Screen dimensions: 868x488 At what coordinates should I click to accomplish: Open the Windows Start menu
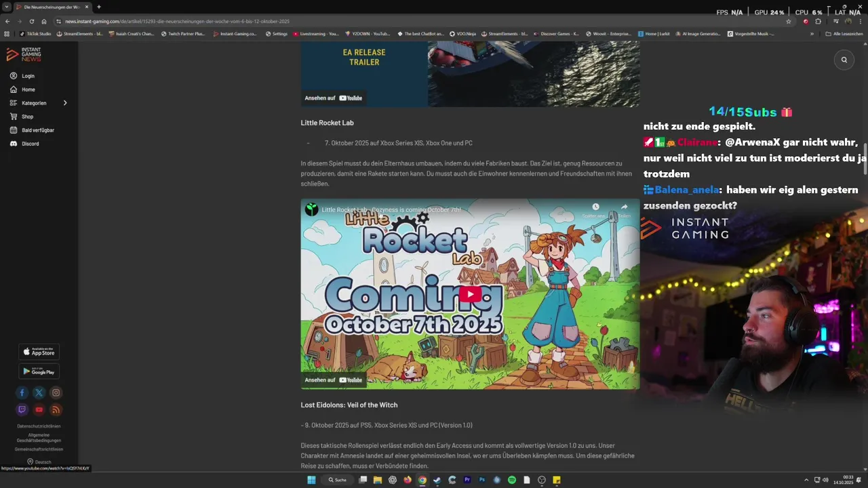tap(311, 480)
